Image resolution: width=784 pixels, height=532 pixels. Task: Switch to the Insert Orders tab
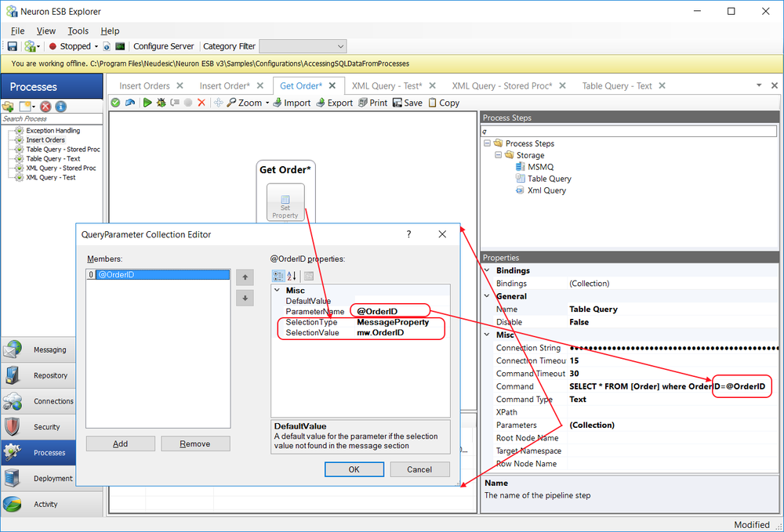point(144,86)
